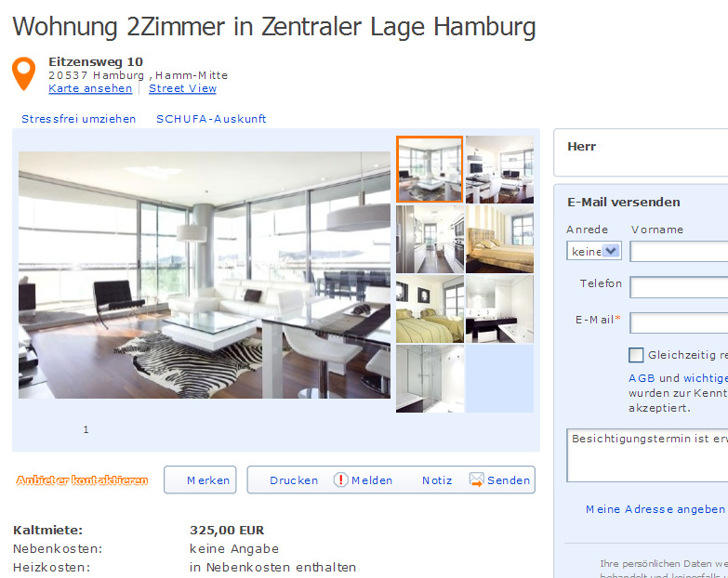Click the Senden envelope icon
Viewport: 728px width, 578px height.
tap(476, 479)
